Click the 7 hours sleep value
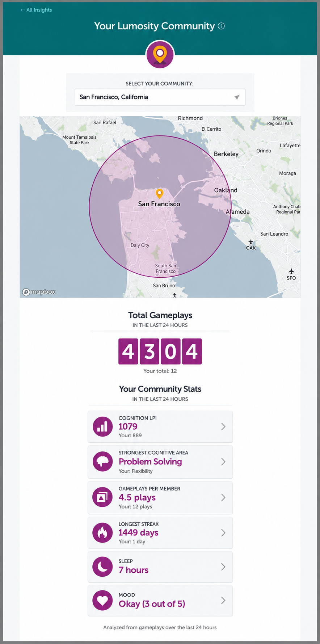320x644 pixels. click(134, 570)
